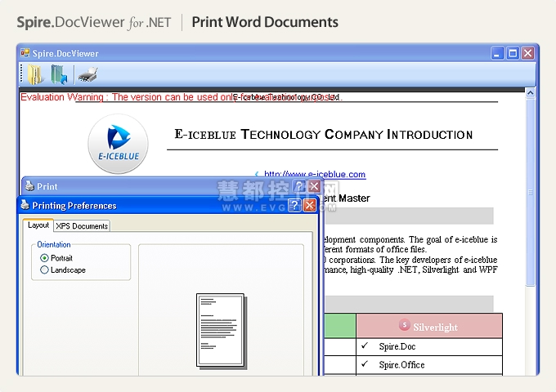The height and width of the screenshot is (392, 556).
Task: Click the scroll up arrow of document
Action: tap(530, 93)
